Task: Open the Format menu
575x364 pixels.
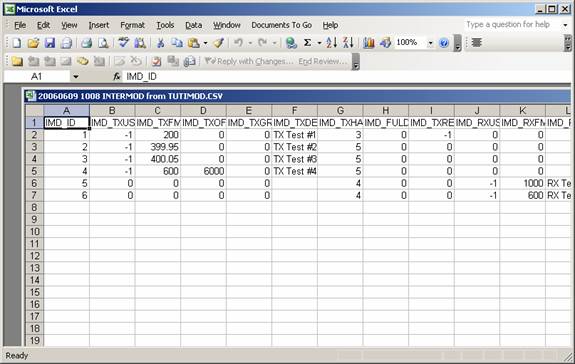Action: [x=132, y=25]
